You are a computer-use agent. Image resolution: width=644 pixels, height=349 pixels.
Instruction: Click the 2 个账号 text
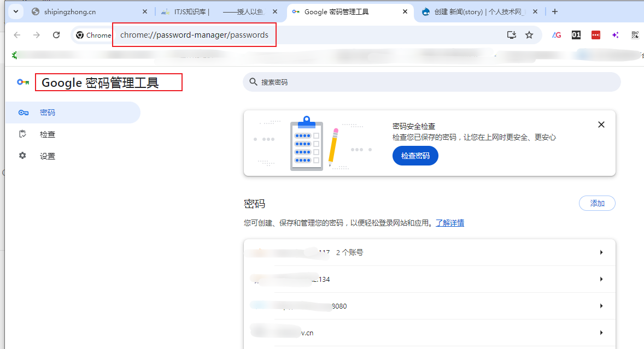pos(349,253)
